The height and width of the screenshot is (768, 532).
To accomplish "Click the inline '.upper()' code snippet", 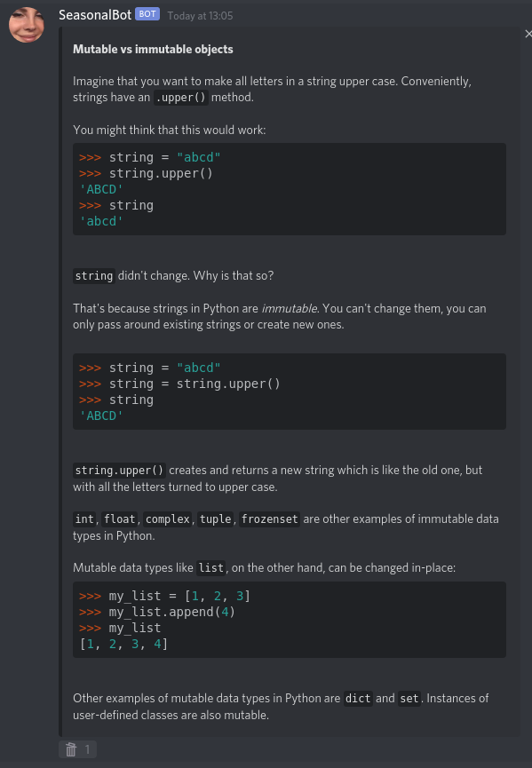I will click(181, 98).
